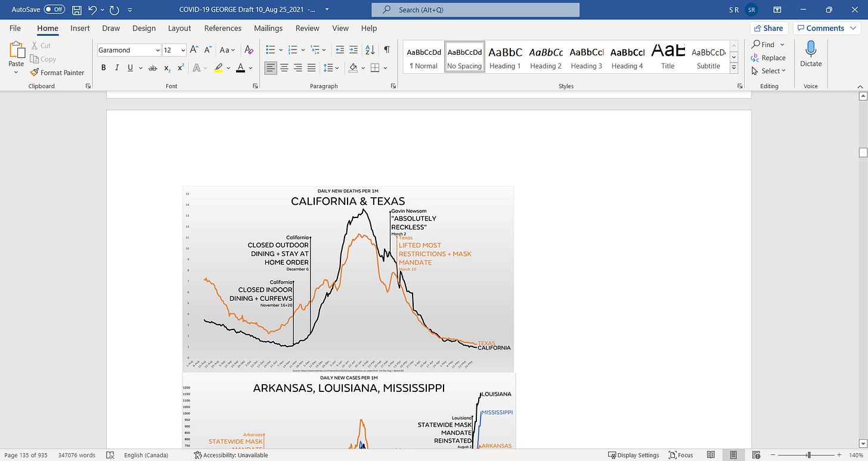Select the California & Texas chart image

click(x=348, y=279)
